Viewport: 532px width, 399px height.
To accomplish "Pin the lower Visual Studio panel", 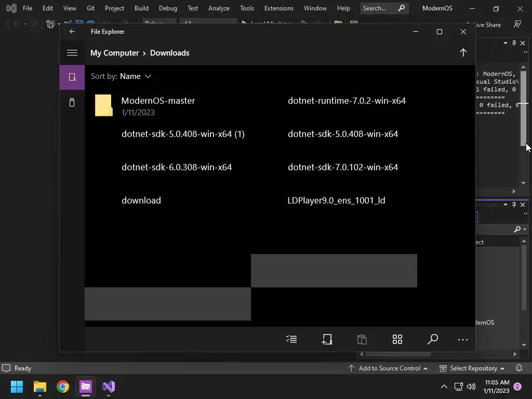I will 514,205.
